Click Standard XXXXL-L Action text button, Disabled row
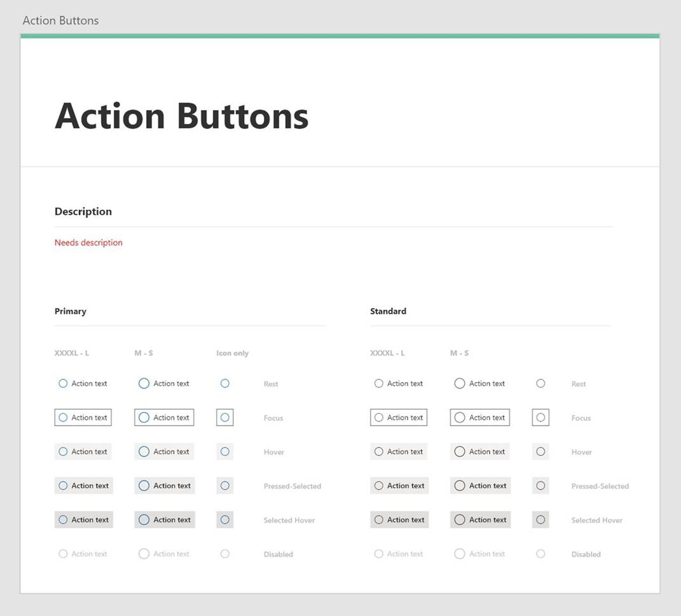Screen dimensions: 681x616 pyautogui.click(x=399, y=554)
